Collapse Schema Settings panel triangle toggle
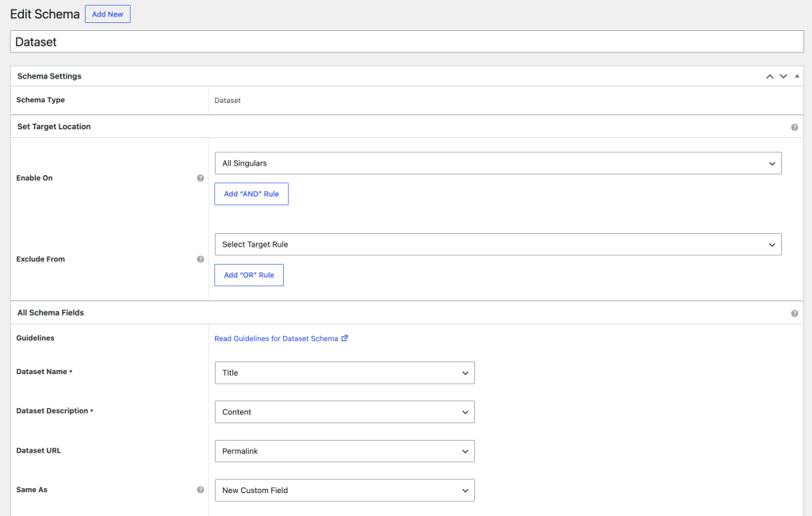The height and width of the screenshot is (516, 812). (x=797, y=76)
